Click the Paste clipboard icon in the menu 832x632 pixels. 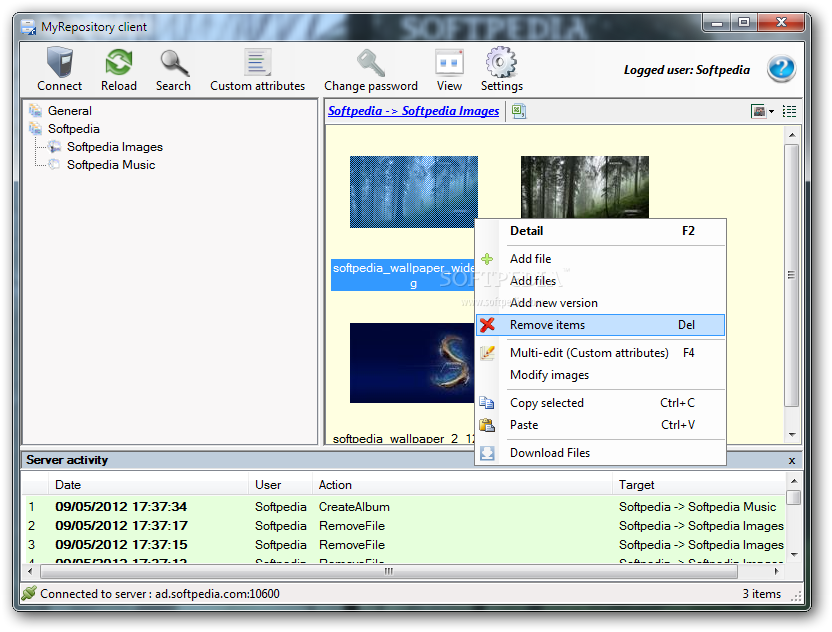point(487,425)
